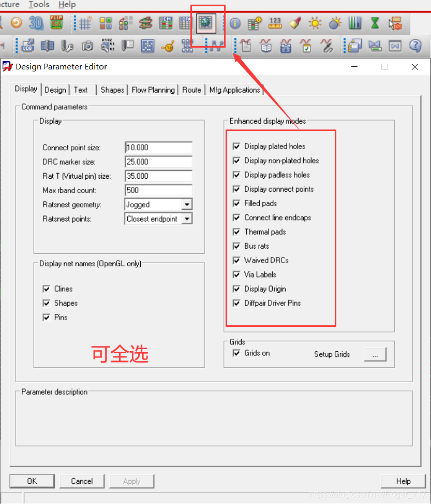This screenshot has height=504, width=431.
Task: Open the Design Parameters (globe) toolbar icon
Action: [206, 23]
